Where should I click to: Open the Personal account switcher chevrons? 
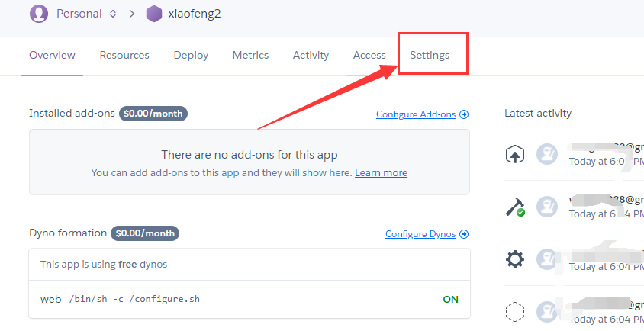(x=113, y=14)
